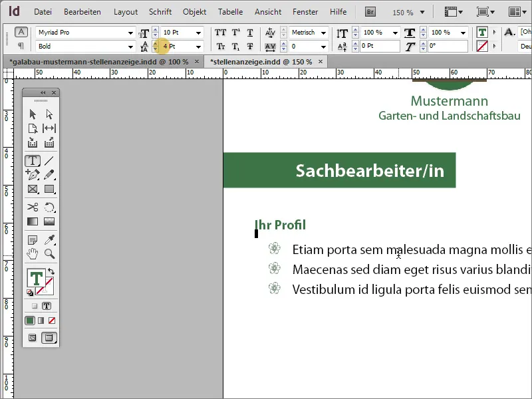The height and width of the screenshot is (399, 532).
Task: Select the Note tool
Action: point(33,240)
